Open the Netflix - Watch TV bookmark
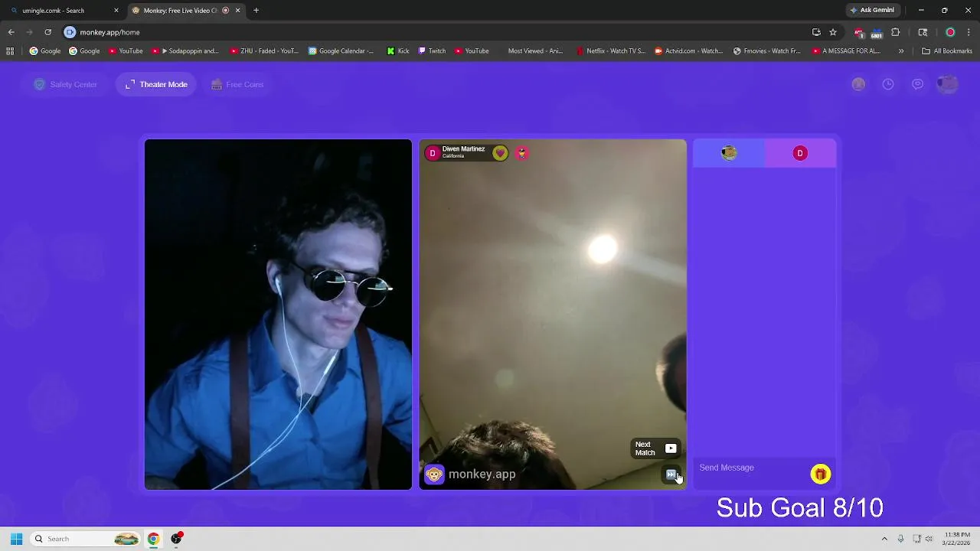This screenshot has width=980, height=551. tap(611, 51)
